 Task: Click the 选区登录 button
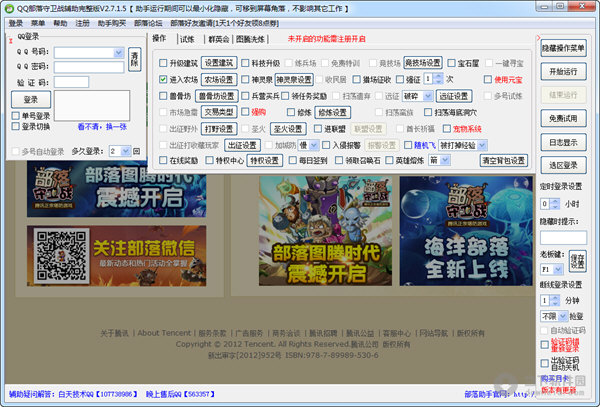point(563,165)
